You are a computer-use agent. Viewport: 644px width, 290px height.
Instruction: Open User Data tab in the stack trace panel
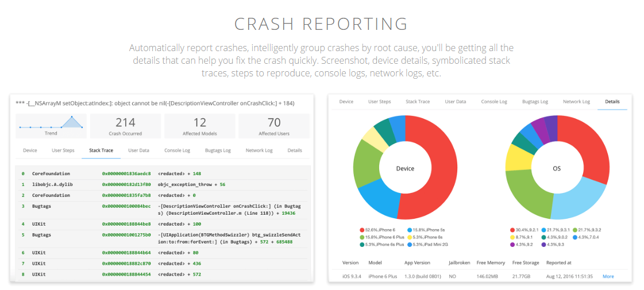click(138, 150)
